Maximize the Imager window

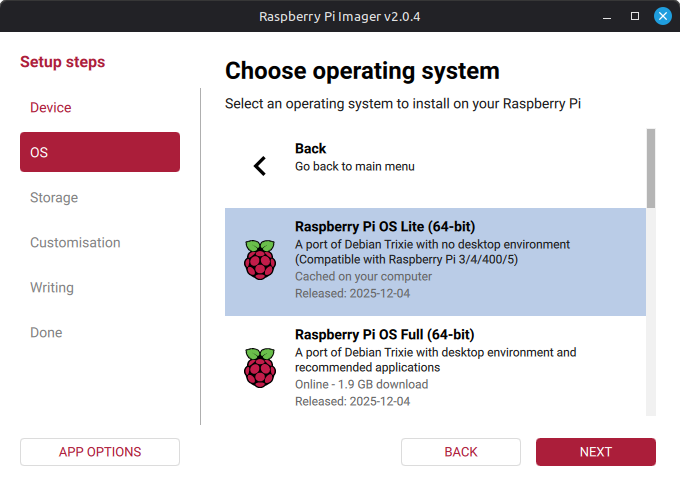(x=634, y=16)
